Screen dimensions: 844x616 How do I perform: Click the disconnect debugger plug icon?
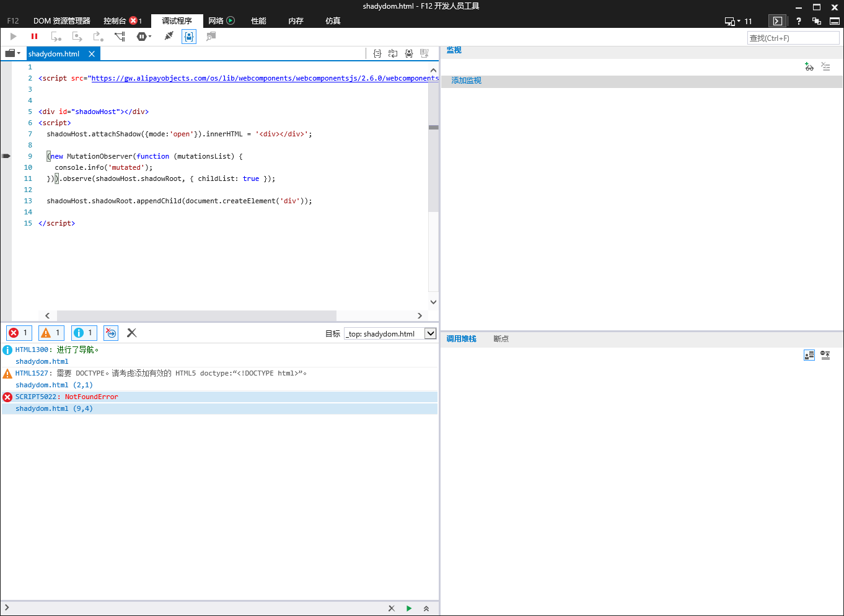[169, 37]
